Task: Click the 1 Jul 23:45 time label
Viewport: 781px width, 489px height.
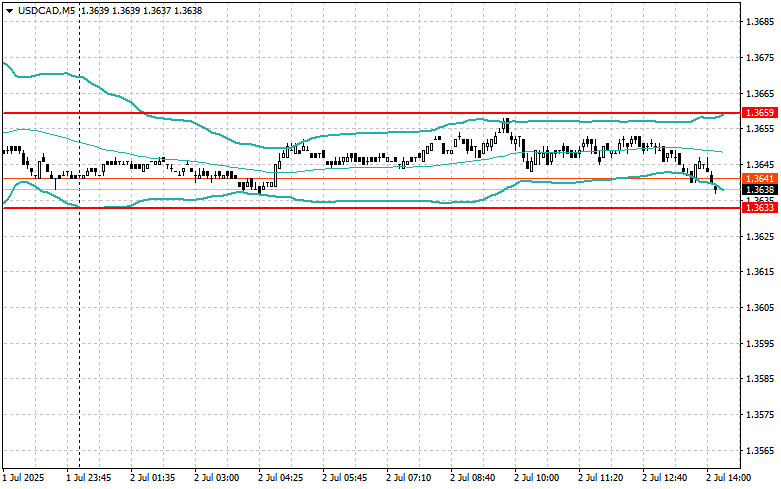Action: (x=89, y=478)
